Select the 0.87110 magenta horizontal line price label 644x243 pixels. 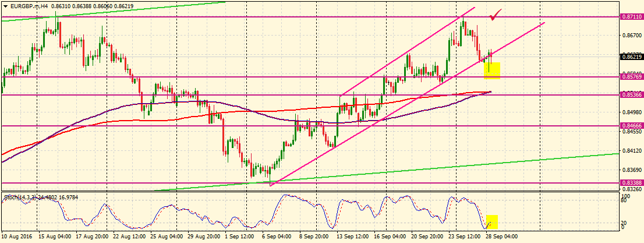(632, 17)
